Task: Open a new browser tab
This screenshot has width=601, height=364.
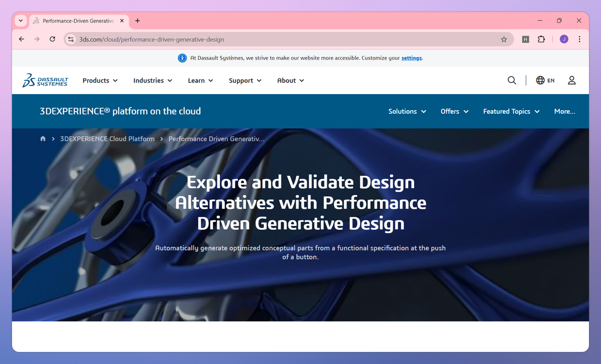Action: pyautogui.click(x=138, y=21)
